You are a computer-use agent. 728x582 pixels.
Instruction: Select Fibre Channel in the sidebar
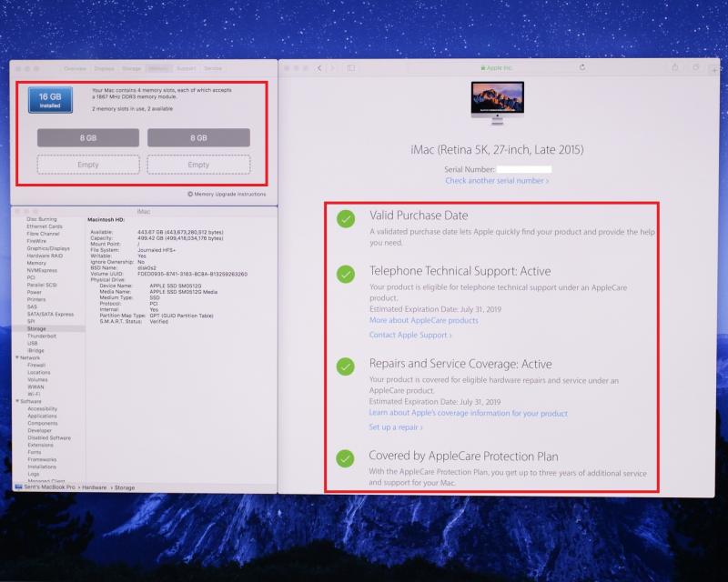pos(43,234)
